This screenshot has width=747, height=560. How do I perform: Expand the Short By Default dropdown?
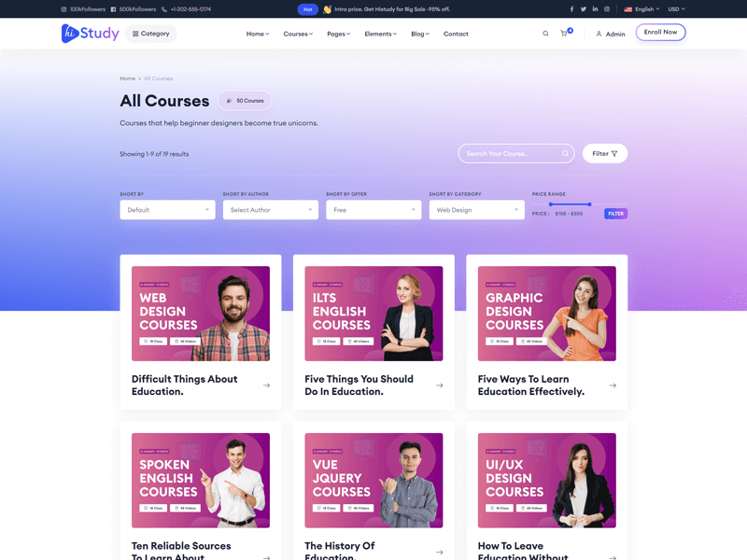pos(167,210)
